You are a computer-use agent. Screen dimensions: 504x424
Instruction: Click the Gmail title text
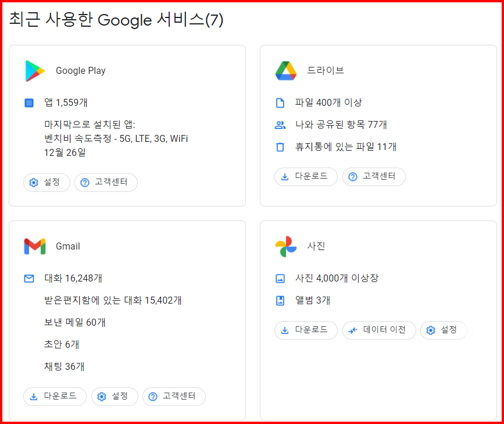coord(68,247)
